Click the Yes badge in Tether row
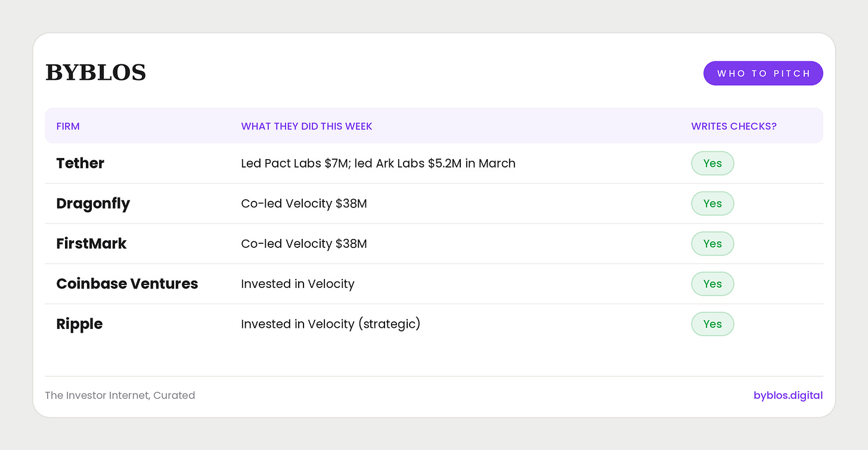The height and width of the screenshot is (450, 868). 712,163
